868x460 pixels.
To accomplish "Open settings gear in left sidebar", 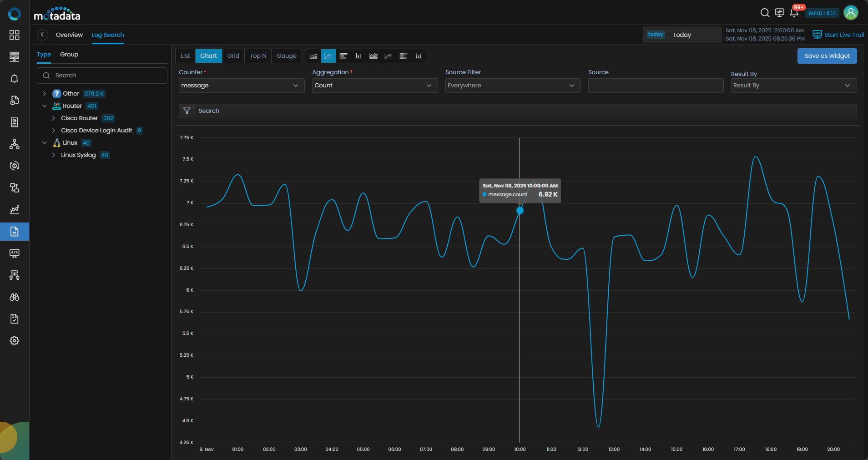I will [15, 341].
